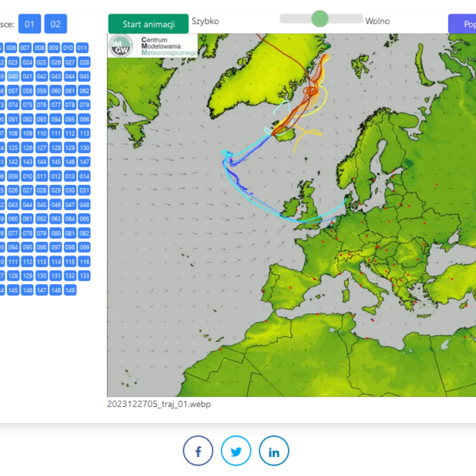Select frame 148
Viewport: 476px width, 476px height.
56,290
